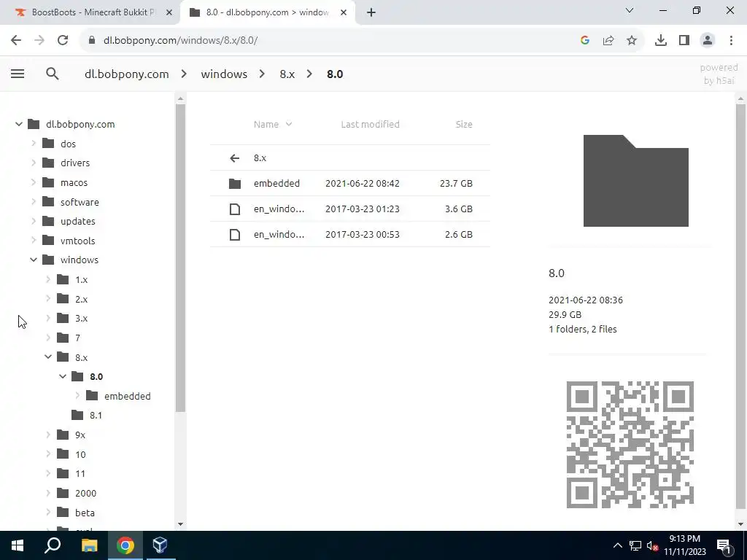Open the updates folder in tree
The width and height of the screenshot is (747, 560).
click(x=77, y=222)
